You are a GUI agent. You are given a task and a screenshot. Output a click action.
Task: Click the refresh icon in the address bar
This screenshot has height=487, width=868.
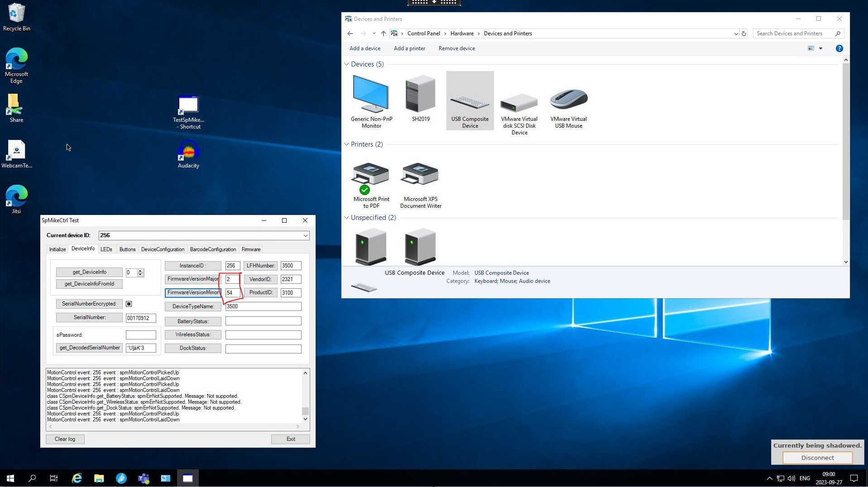[744, 33]
